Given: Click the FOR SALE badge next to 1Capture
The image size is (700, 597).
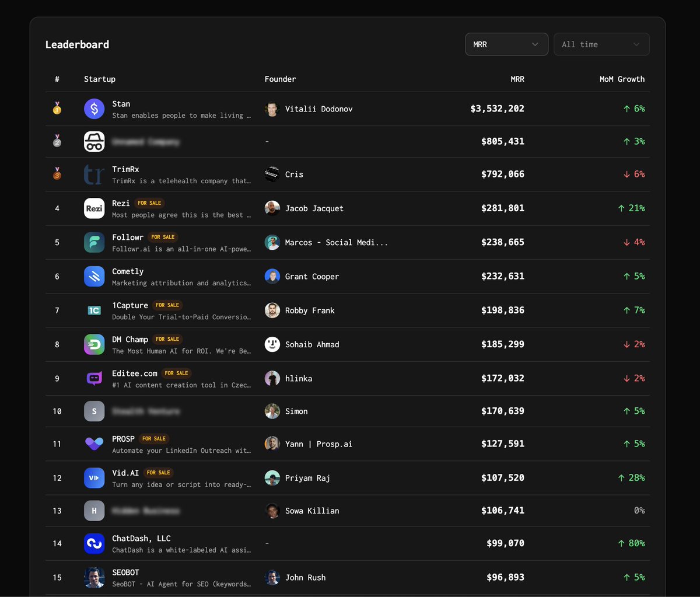Looking at the screenshot, I should (x=167, y=305).
